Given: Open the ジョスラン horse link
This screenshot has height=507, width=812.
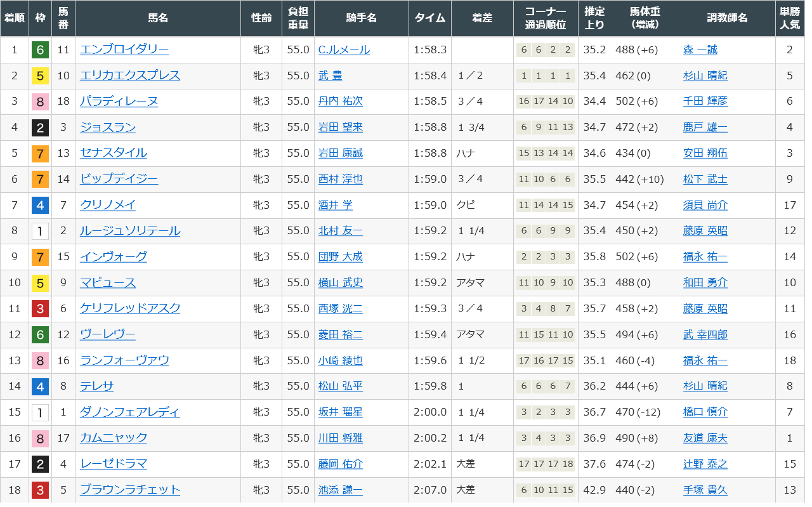Looking at the screenshot, I should click(107, 128).
